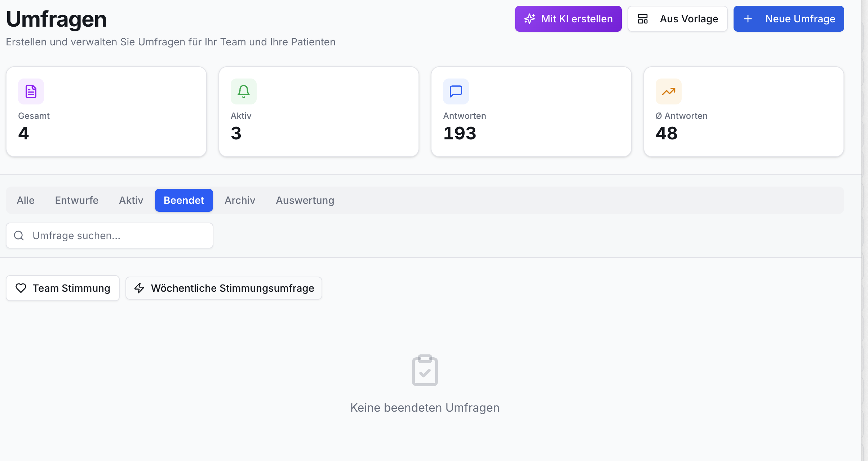The width and height of the screenshot is (868, 461).
Task: Go to the Auswertung tab
Action: point(305,200)
